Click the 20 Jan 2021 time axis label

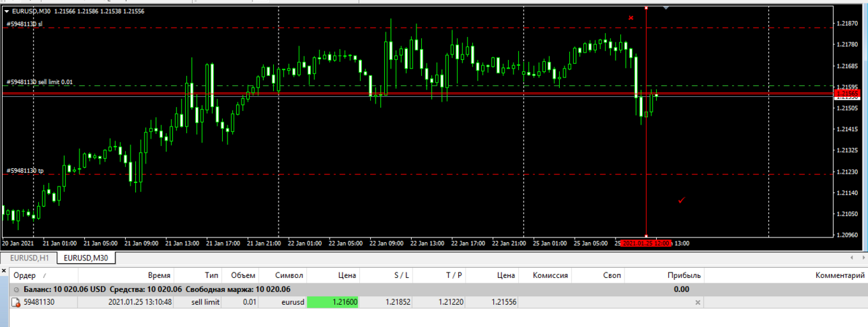[17, 244]
